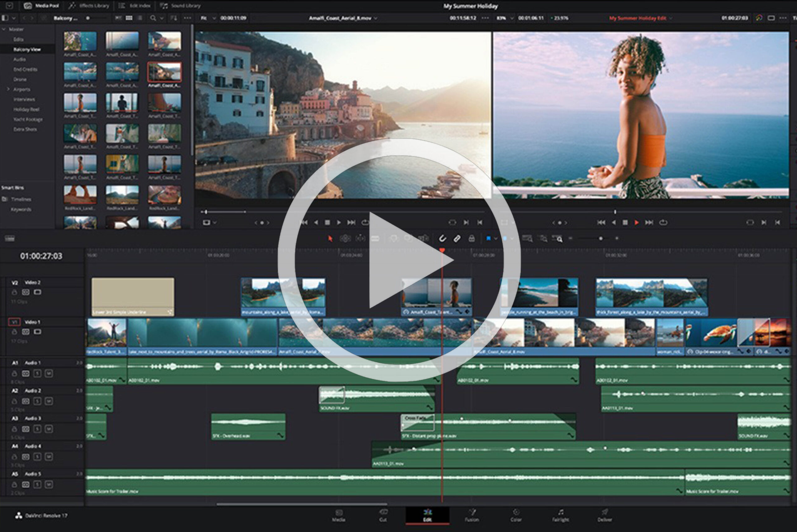Solo the Audio 3 track
Screen dimensions: 797x532
37,429
